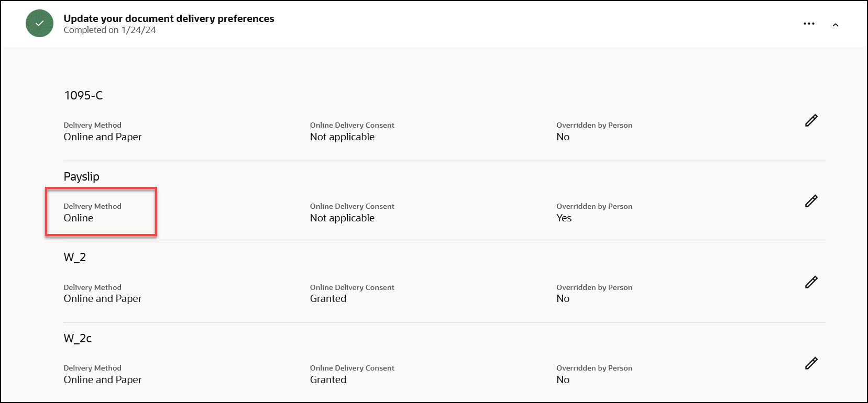
Task: Click W_2 Online Delivery Consent 'Granted'
Action: click(328, 298)
